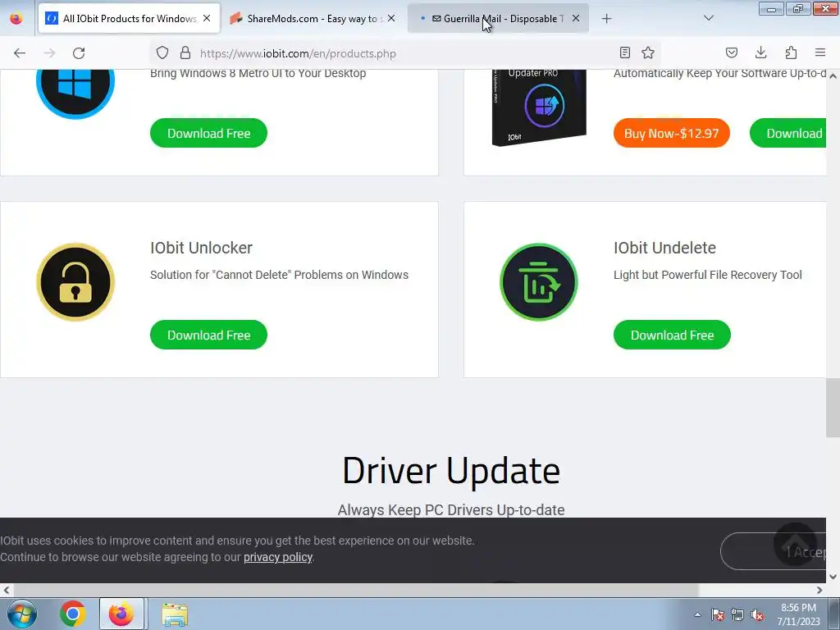Click the horizontal scrollbar thumb
Screen dimensions: 840x630
[356, 590]
